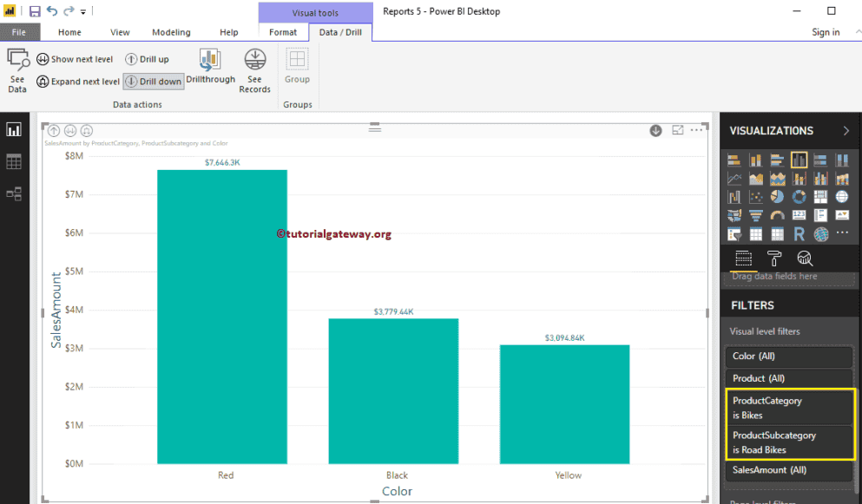Toggle the Drill down mode button
Screen dimensions: 862x504
154,82
